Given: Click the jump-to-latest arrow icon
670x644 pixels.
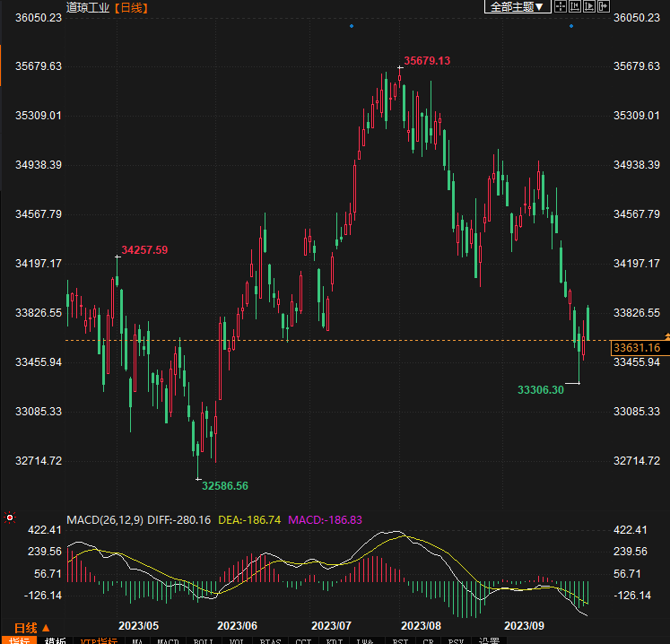Looking at the screenshot, I should coord(604,6).
